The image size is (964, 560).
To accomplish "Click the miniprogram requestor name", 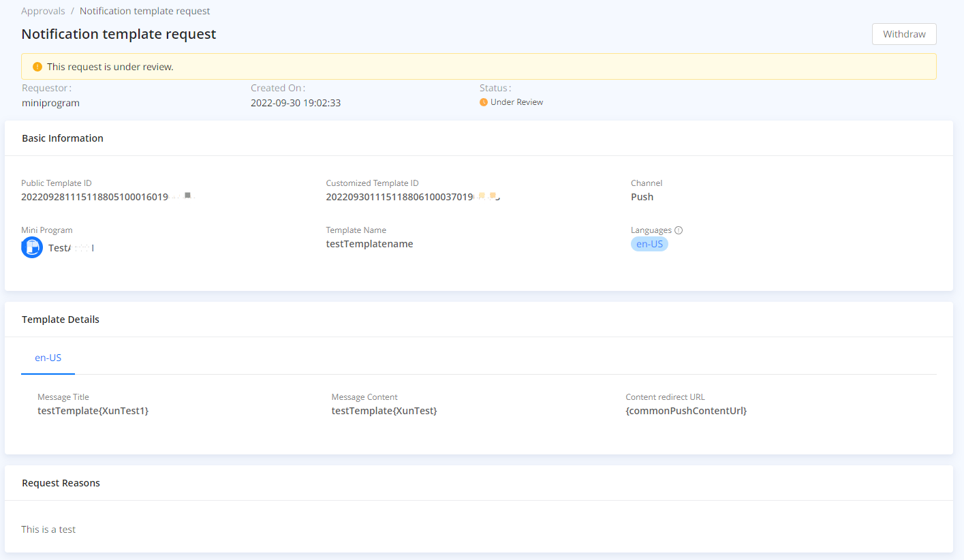I will tap(50, 103).
